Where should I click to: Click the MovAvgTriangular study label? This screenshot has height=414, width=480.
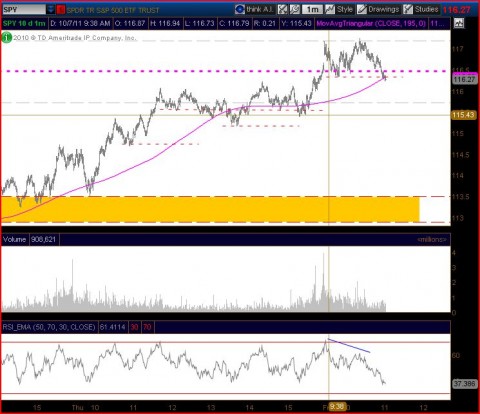(371, 23)
